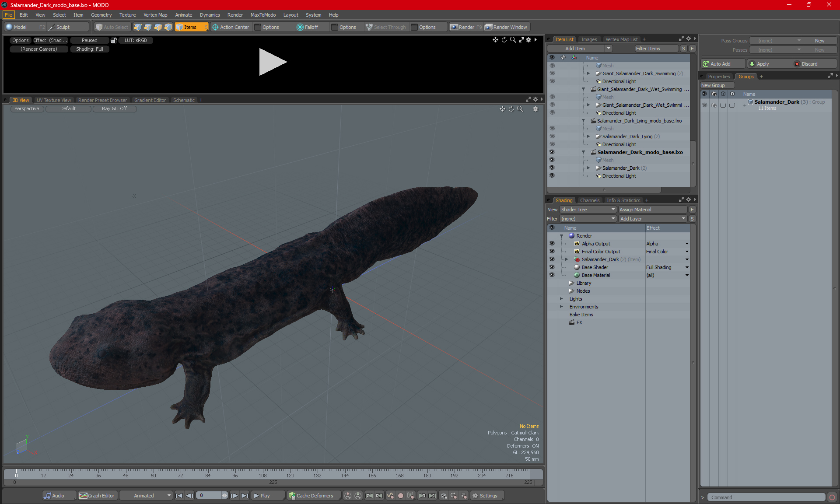Click the lock icon beside Paused

coord(114,40)
